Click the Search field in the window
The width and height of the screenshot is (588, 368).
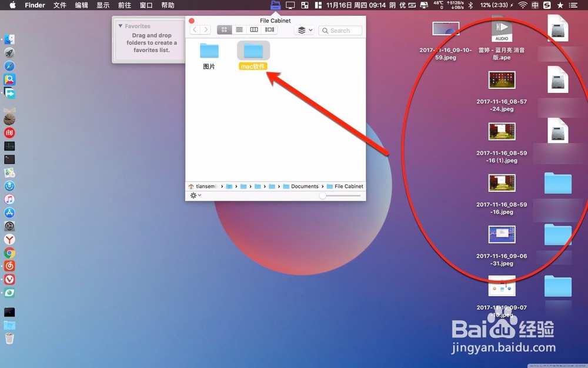pyautogui.click(x=340, y=30)
